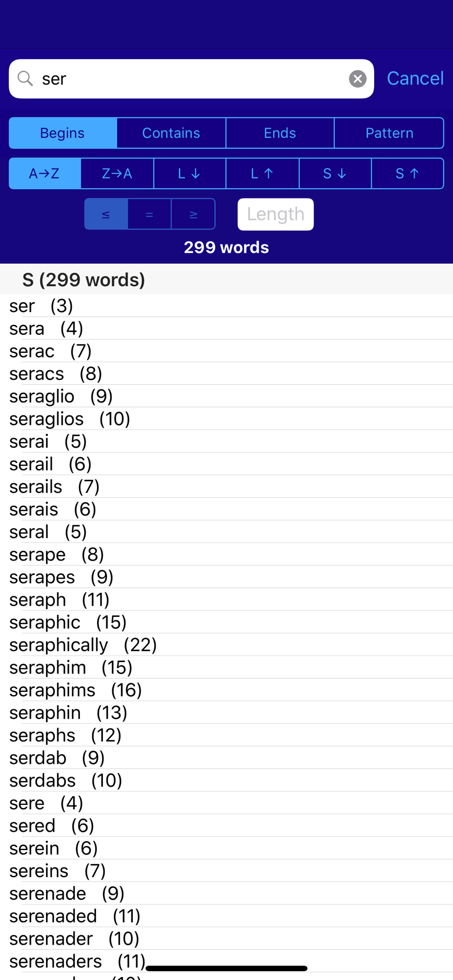Image resolution: width=453 pixels, height=980 pixels.
Task: Switch to the Contains search mode
Action: point(171,133)
